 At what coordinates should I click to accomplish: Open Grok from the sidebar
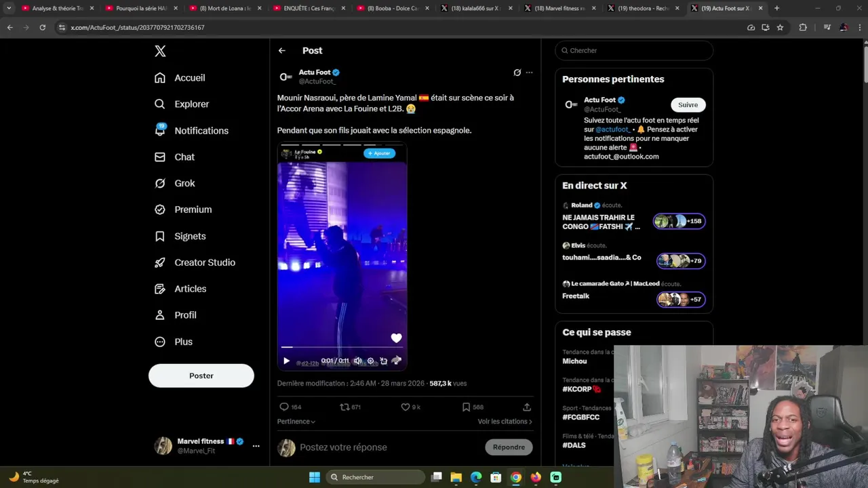(x=174, y=184)
